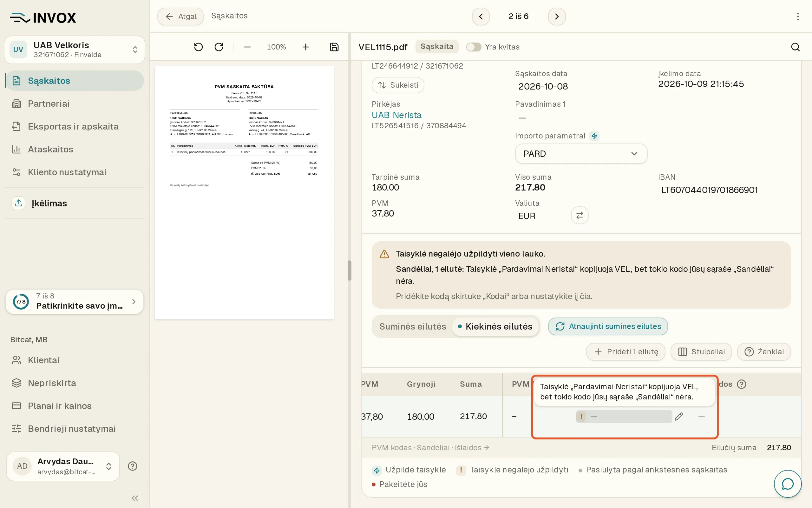Open the UAB Nerista buyer link
The height and width of the screenshot is (508, 812).
[396, 115]
